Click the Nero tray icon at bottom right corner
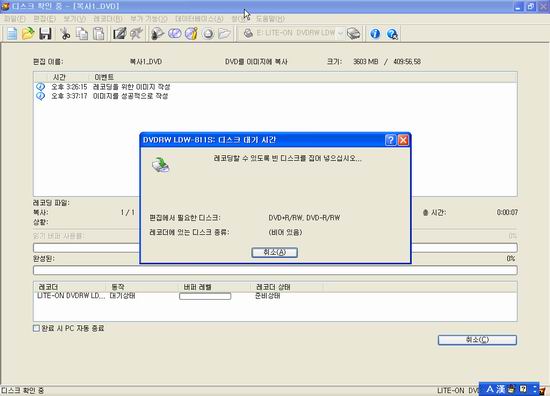This screenshot has width=550, height=396. 543,390
